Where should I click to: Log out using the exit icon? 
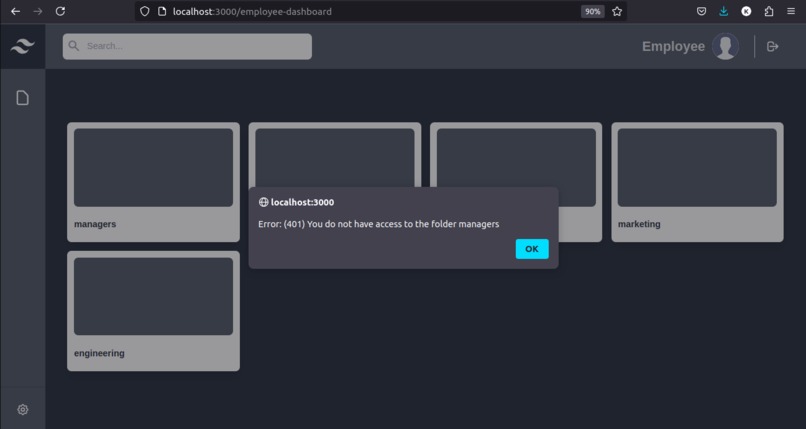772,46
